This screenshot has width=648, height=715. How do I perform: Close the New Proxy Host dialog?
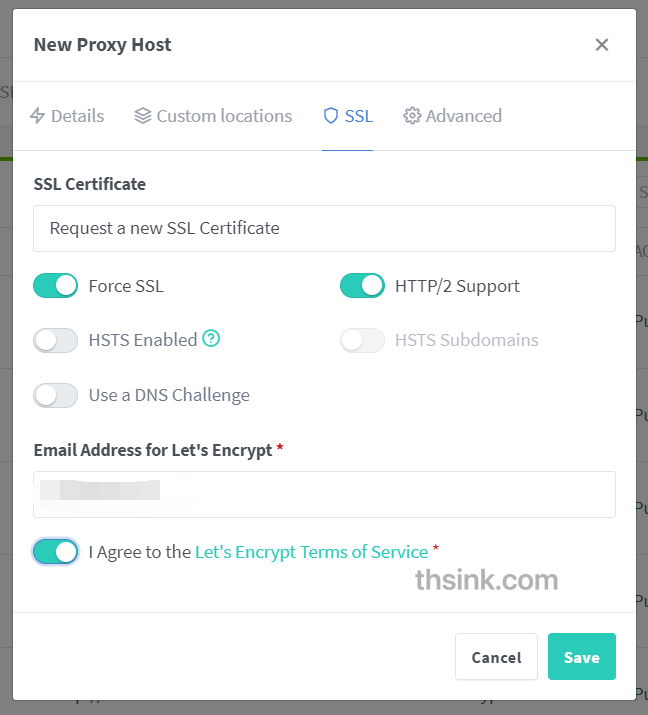coord(601,45)
